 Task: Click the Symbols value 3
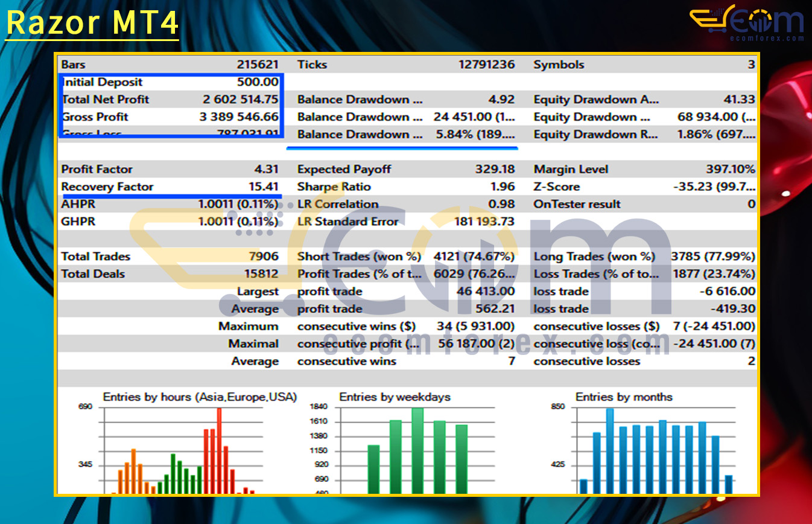tap(751, 65)
